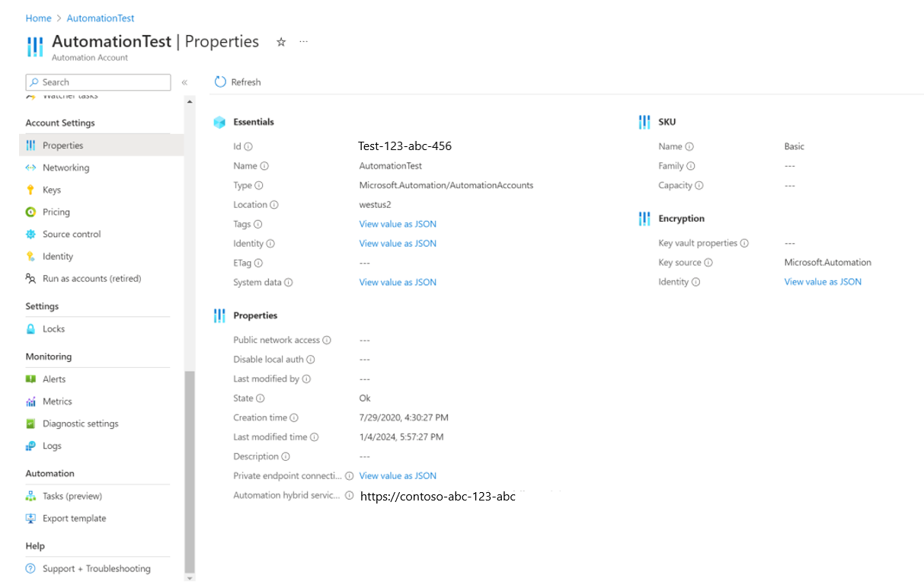This screenshot has height=582, width=924.
Task: Click the sidebar scrollbar down arrow
Action: point(190,577)
